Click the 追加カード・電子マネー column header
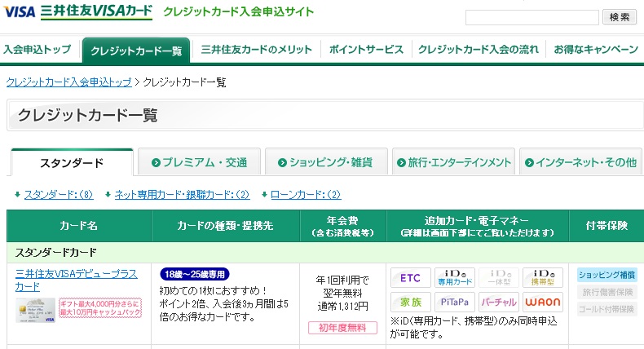This screenshot has width=644, height=349. (x=478, y=226)
